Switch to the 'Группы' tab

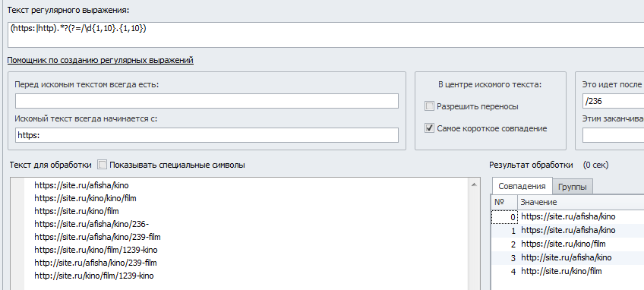point(573,188)
